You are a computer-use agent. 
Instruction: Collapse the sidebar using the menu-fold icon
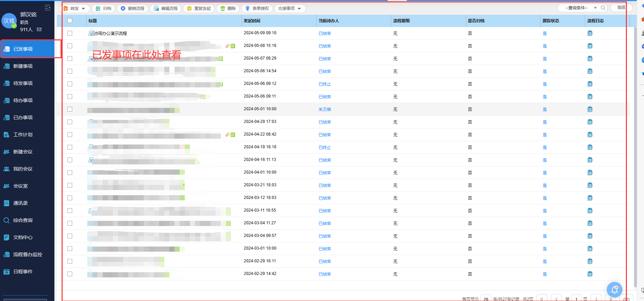point(48,8)
